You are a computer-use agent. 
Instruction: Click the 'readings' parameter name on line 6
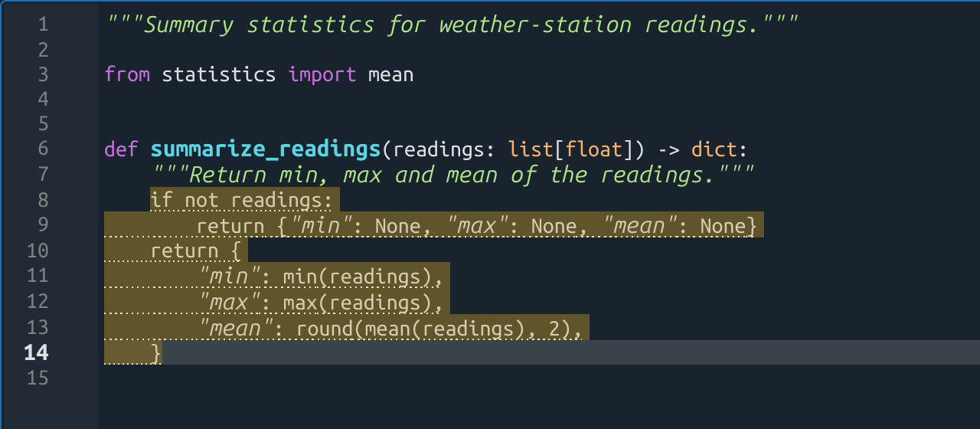click(438, 149)
